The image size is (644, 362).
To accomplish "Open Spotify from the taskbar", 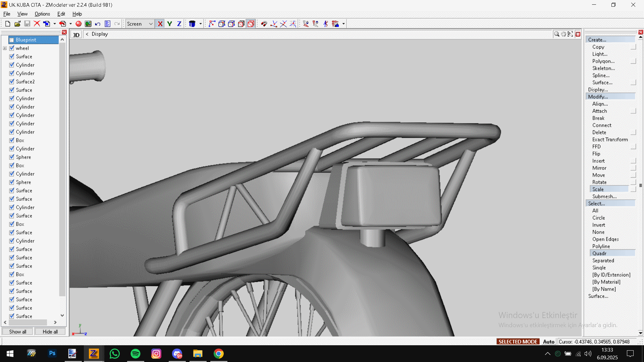I will click(x=136, y=354).
